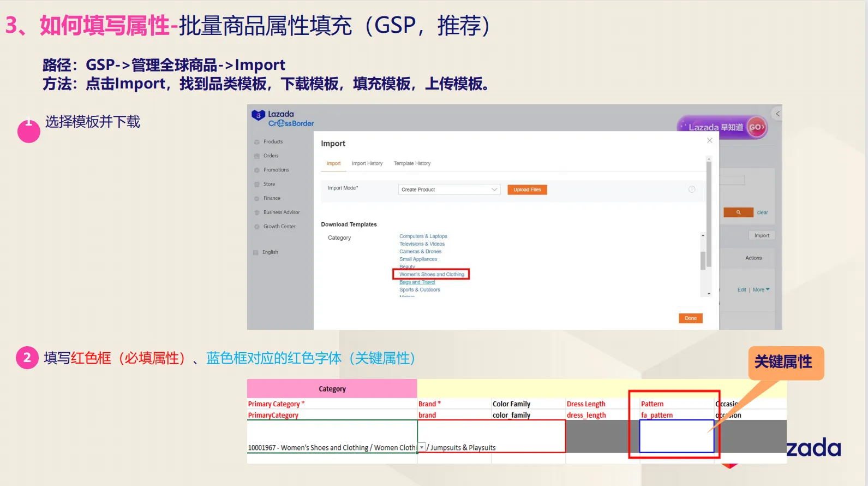Download the Sports & Outdoors template
868x486 pixels.
tap(420, 290)
